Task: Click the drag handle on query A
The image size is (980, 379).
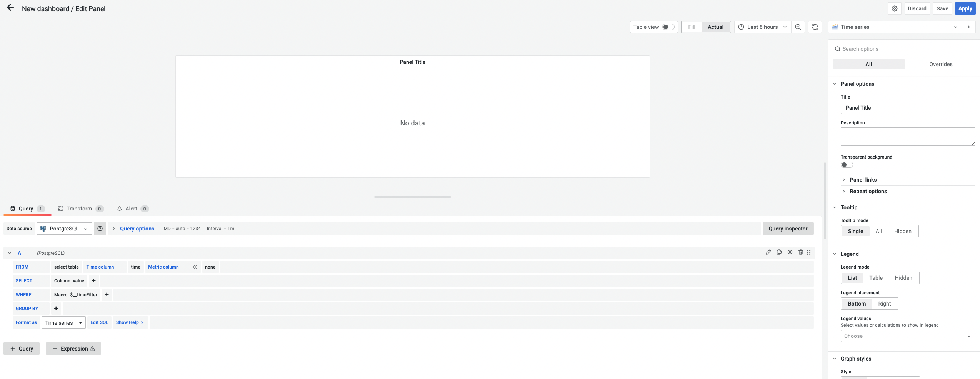Action: tap(809, 253)
